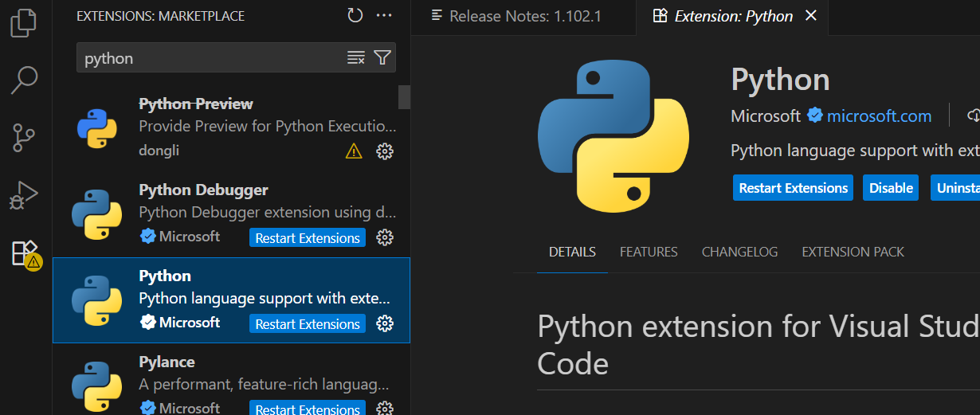Click Restart Extensions in details header
Image resolution: width=980 pixels, height=415 pixels.
pyautogui.click(x=793, y=188)
